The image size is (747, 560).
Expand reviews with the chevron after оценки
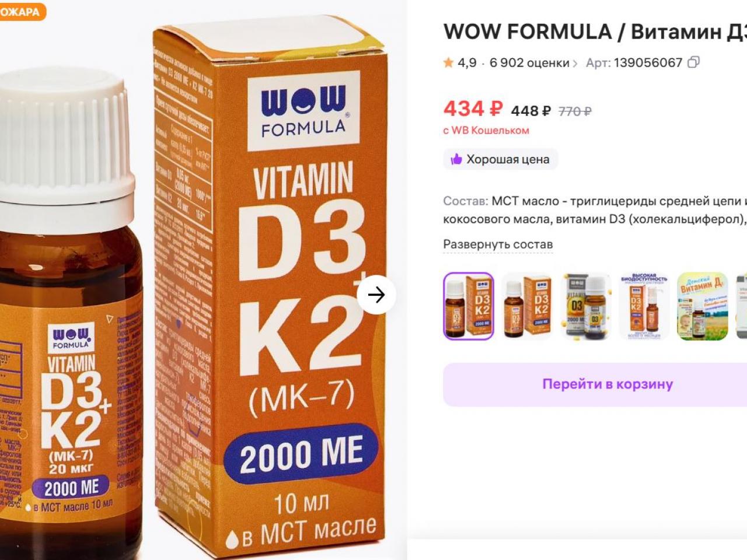click(575, 63)
